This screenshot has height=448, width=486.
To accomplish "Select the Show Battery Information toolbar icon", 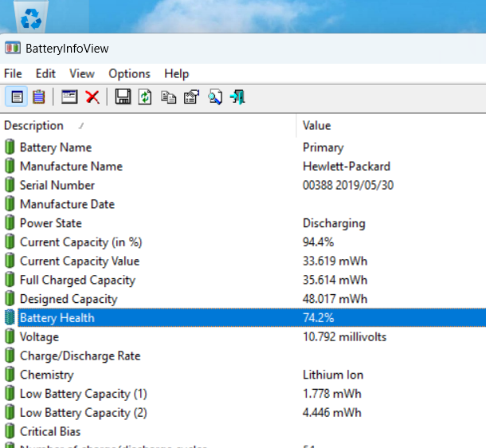I will click(x=17, y=96).
